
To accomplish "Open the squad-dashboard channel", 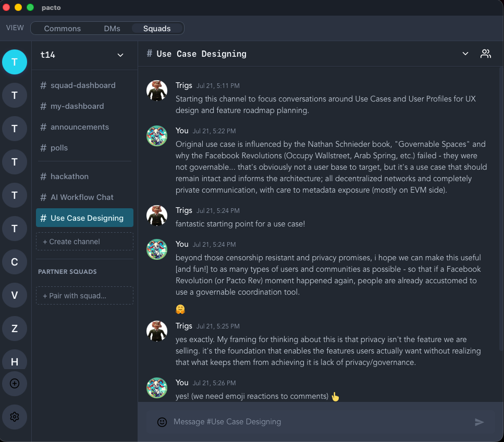I will (84, 85).
